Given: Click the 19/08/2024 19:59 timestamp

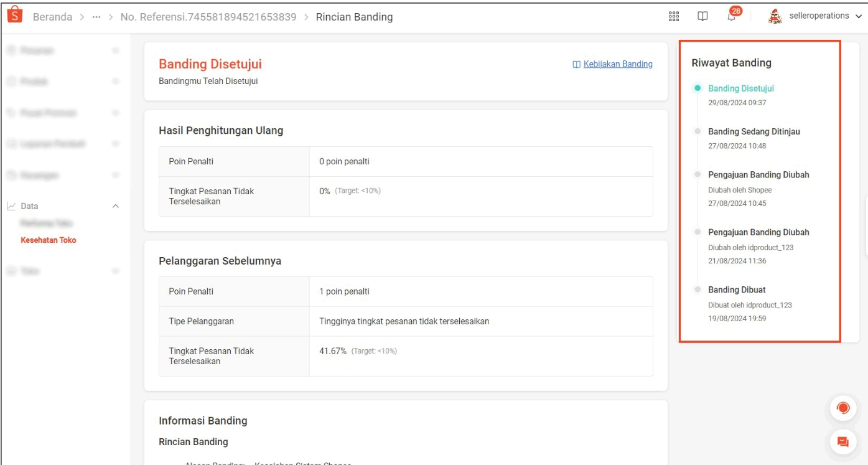Looking at the screenshot, I should 737,319.
